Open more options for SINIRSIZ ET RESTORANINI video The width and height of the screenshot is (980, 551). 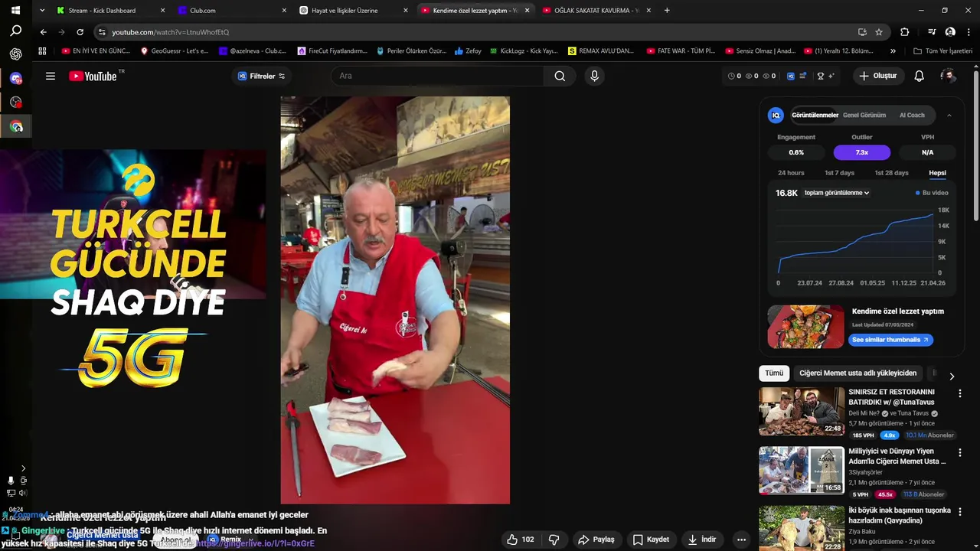pyautogui.click(x=960, y=393)
